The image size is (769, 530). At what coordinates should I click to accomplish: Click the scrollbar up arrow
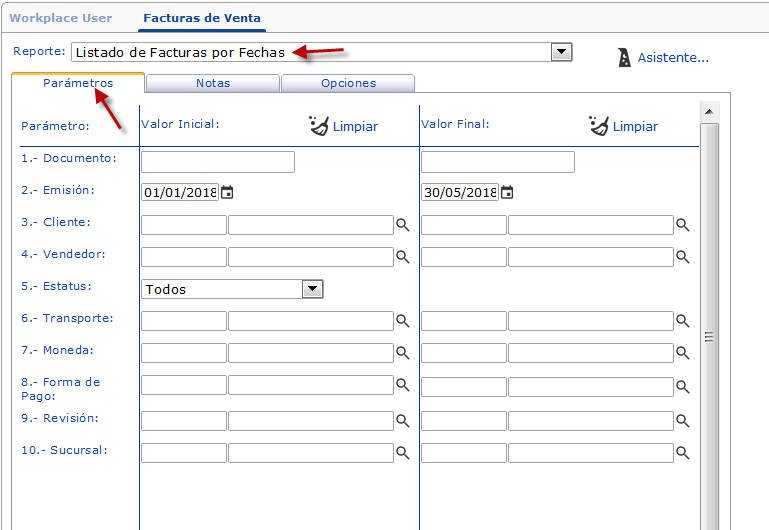(709, 112)
